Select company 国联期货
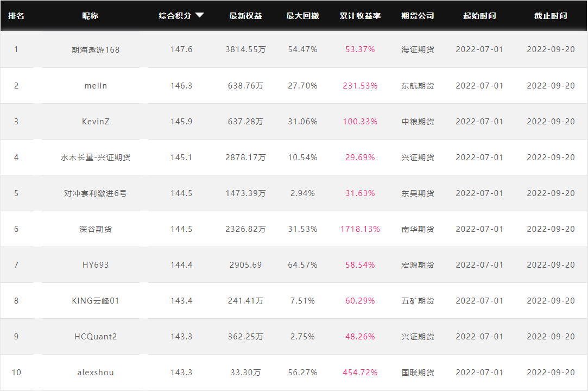 418,373
